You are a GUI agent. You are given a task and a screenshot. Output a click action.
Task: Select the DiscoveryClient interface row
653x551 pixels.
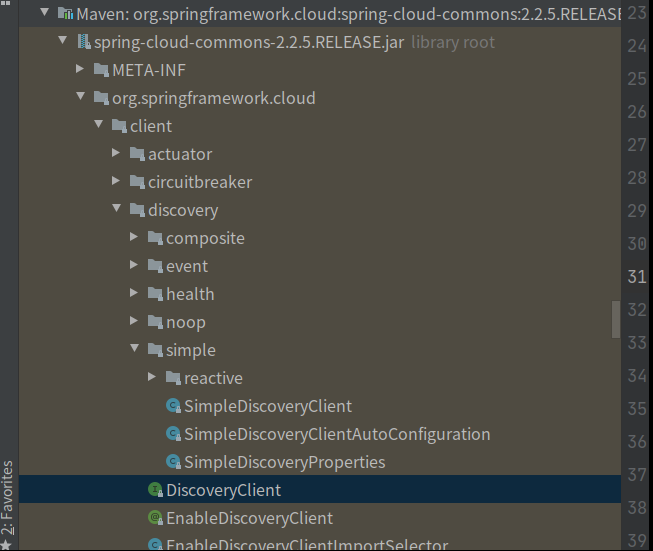[x=320, y=489]
